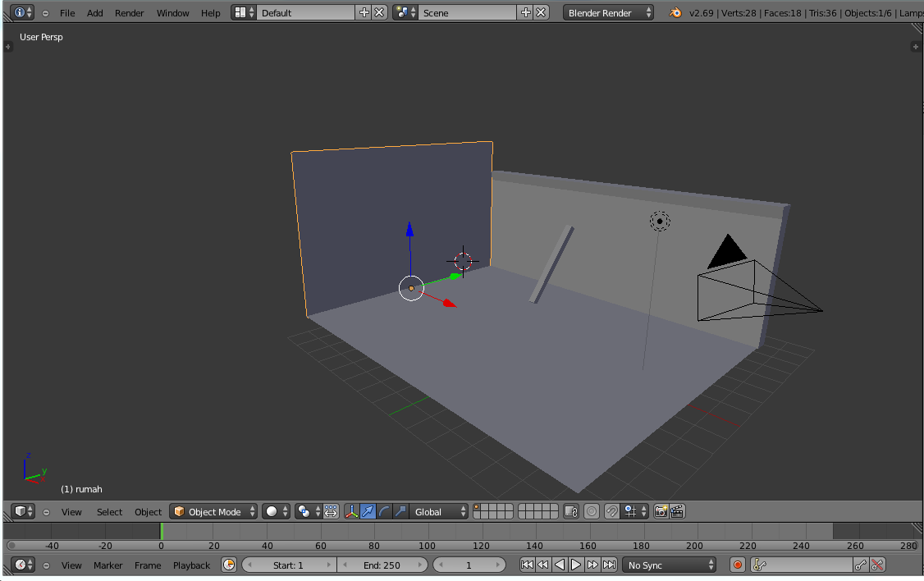Toggle the timeline preview range clock
Viewport: 924px width, 581px height.
(x=229, y=565)
